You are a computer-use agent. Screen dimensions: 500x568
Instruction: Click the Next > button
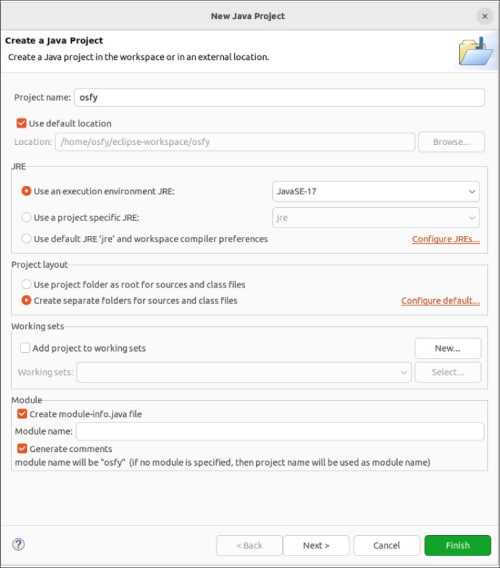[x=316, y=545]
